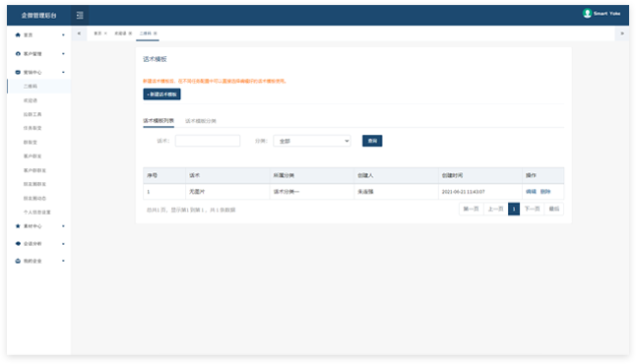The image size is (636, 364).
Task: Click the home icon in the sidebar
Action: pyautogui.click(x=18, y=34)
